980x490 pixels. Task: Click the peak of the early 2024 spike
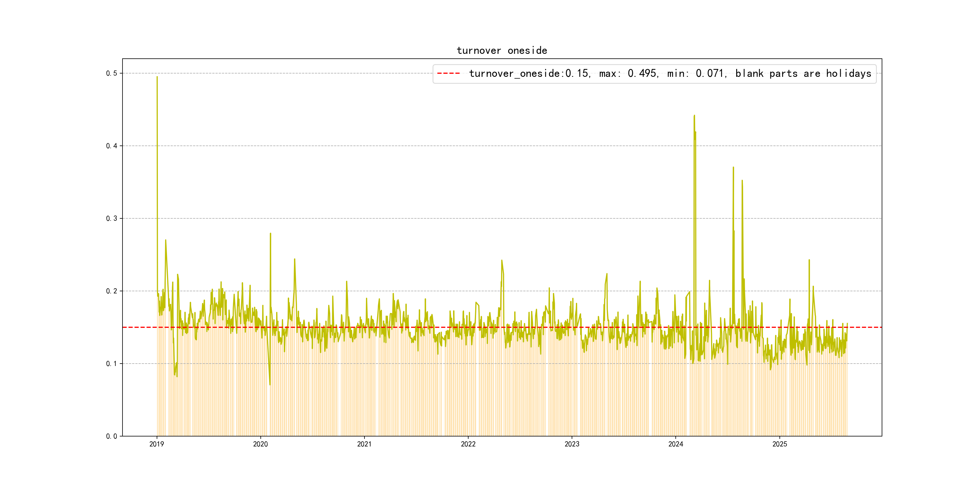tap(694, 116)
